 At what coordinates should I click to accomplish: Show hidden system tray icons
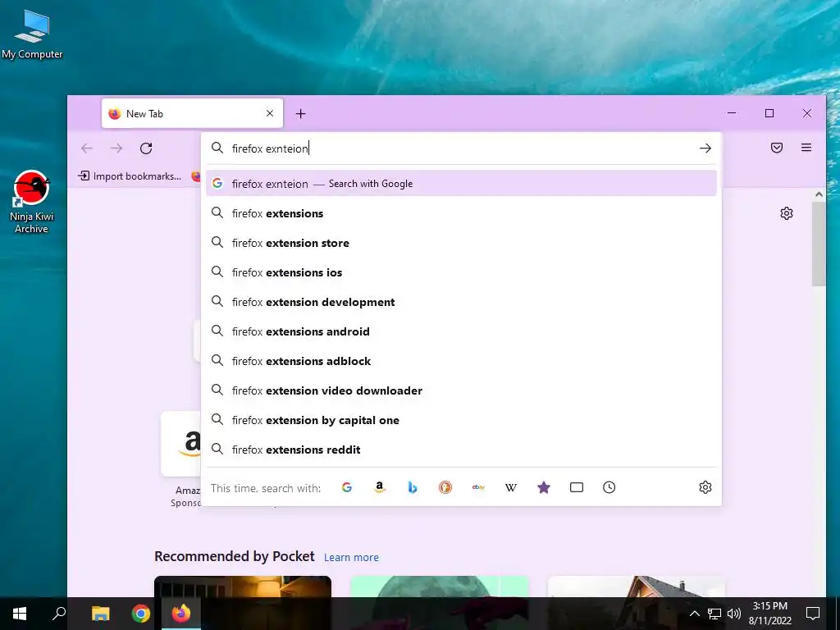pyautogui.click(x=694, y=614)
